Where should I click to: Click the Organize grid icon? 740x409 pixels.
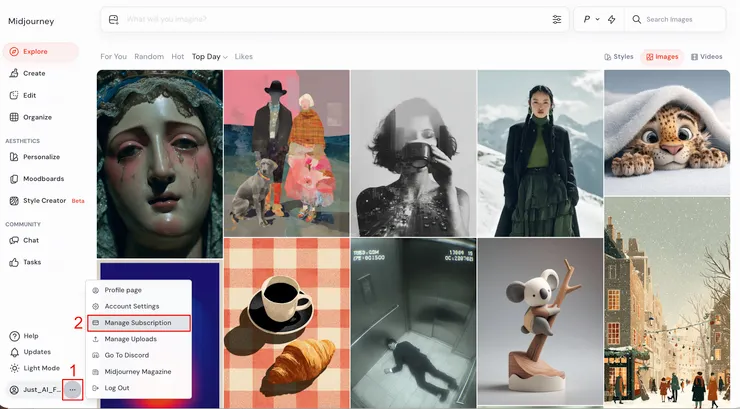(14, 117)
